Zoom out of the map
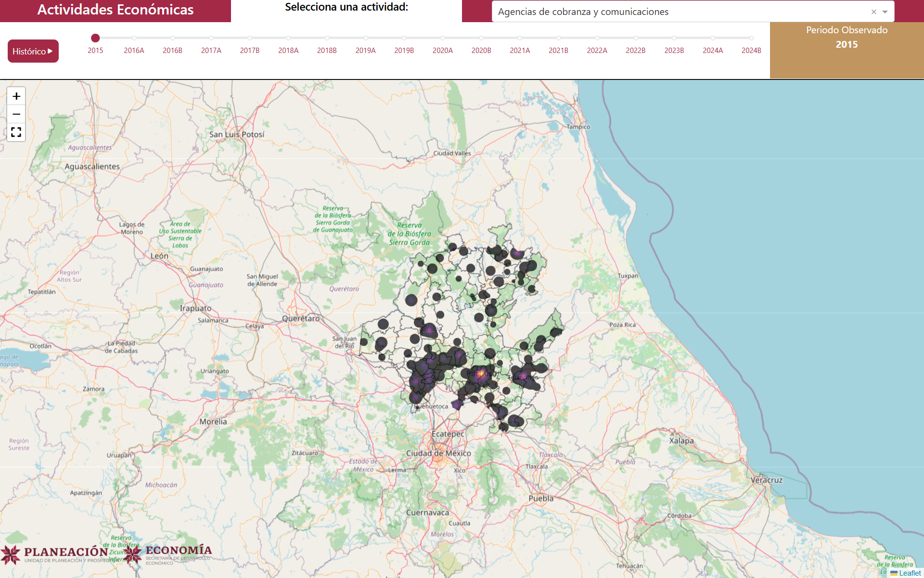The image size is (924, 578). click(16, 114)
